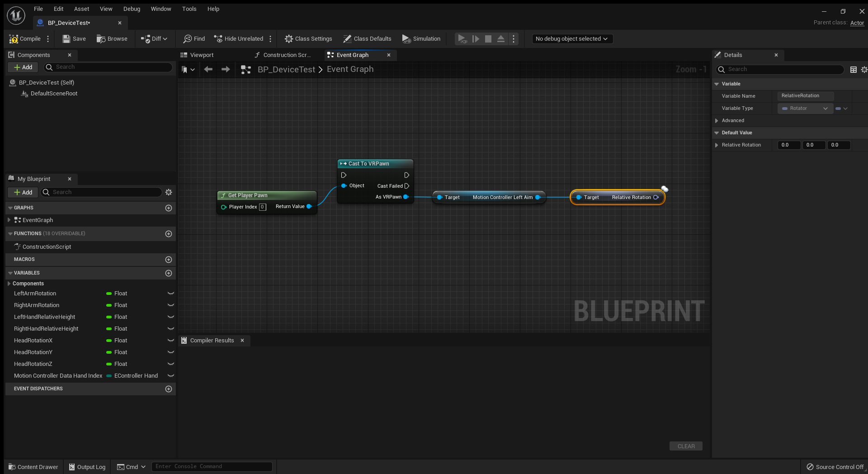Open the Content Drawer
This screenshot has height=474, width=868.
point(33,467)
